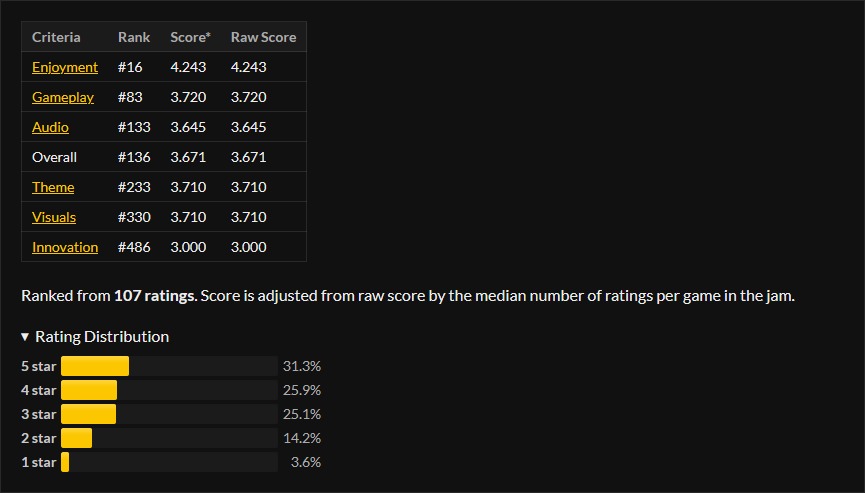Click the bold 107 ratings text
The width and height of the screenshot is (865, 493).
[154, 296]
